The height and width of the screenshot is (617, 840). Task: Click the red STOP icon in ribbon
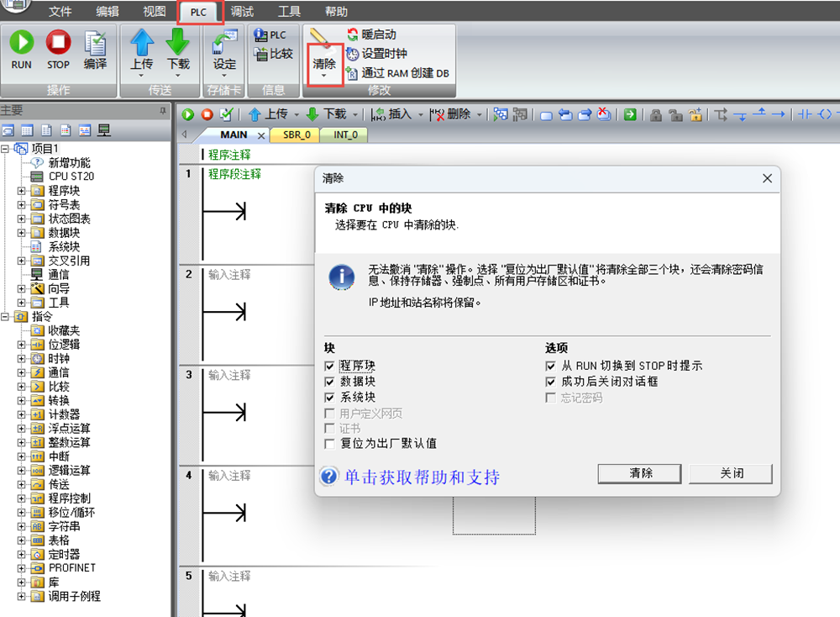coord(58,43)
